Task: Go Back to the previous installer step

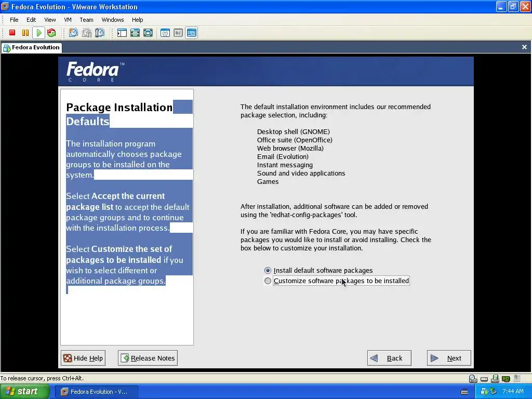Action: (x=389, y=358)
